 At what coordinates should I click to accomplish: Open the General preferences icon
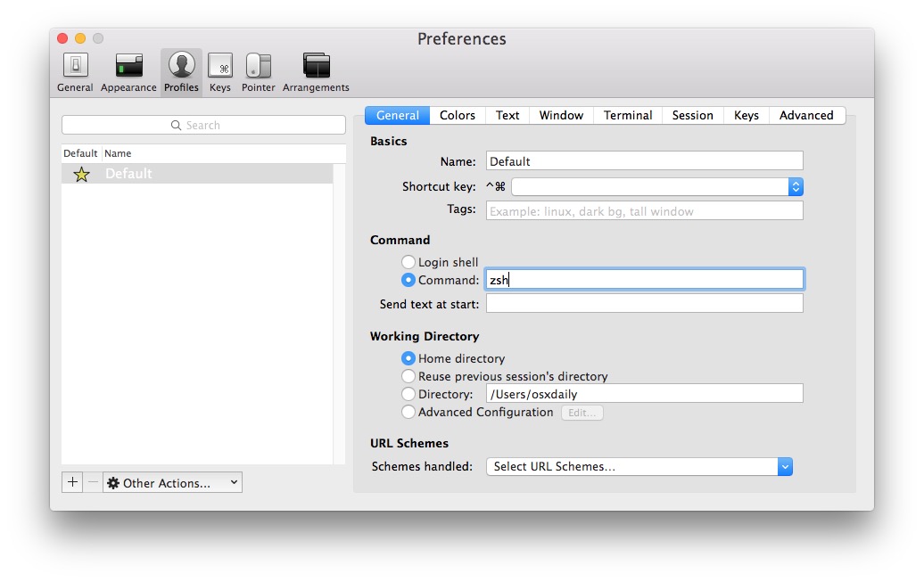pos(75,67)
